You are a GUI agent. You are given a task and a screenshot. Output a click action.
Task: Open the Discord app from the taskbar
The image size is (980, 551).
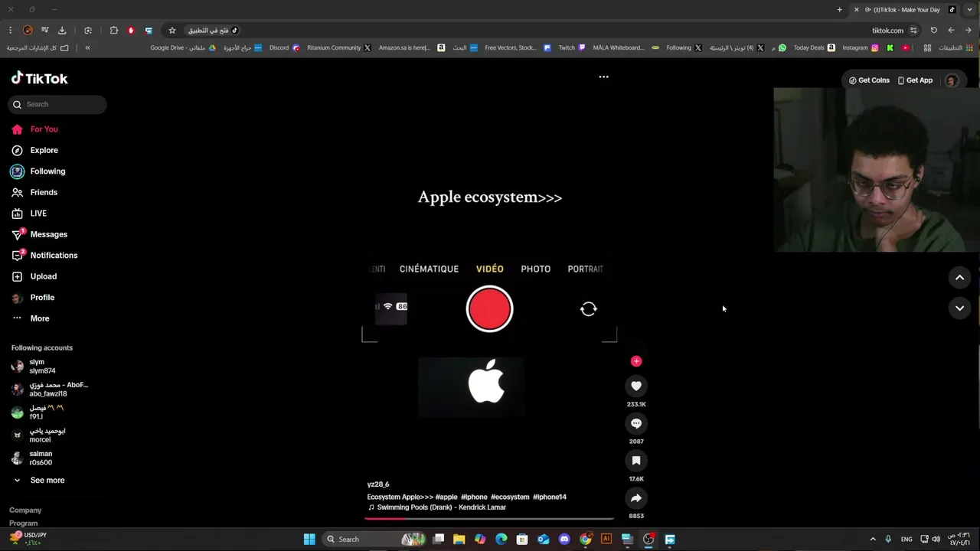pos(564,540)
